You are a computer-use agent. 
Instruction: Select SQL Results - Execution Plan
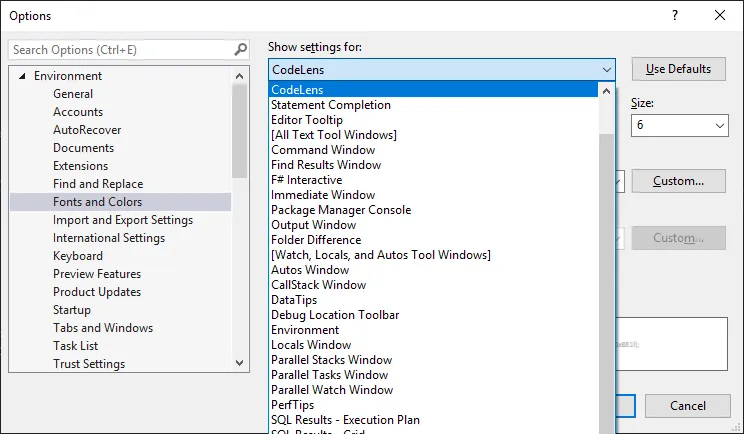point(433,420)
